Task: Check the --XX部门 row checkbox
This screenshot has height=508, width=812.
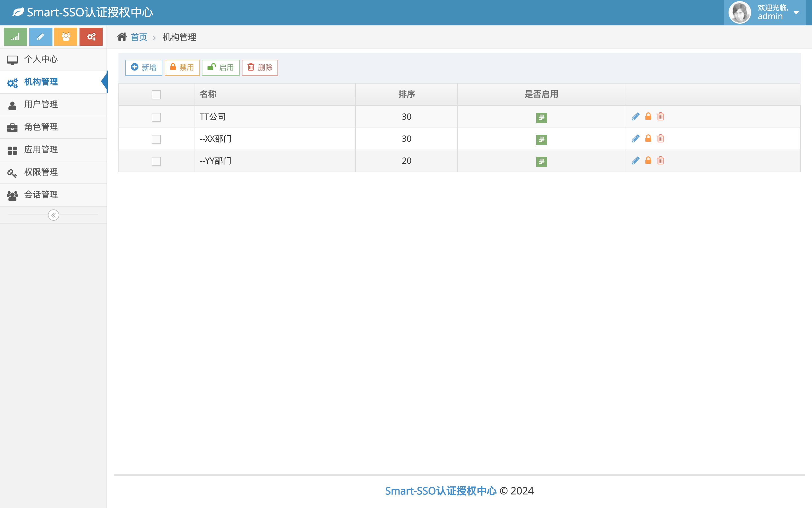Action: point(156,139)
